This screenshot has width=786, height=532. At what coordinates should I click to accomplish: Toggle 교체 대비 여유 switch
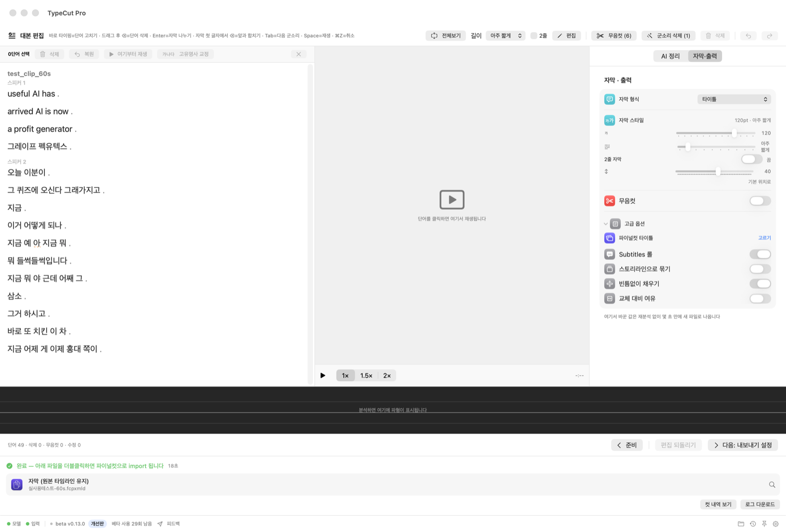(x=760, y=299)
